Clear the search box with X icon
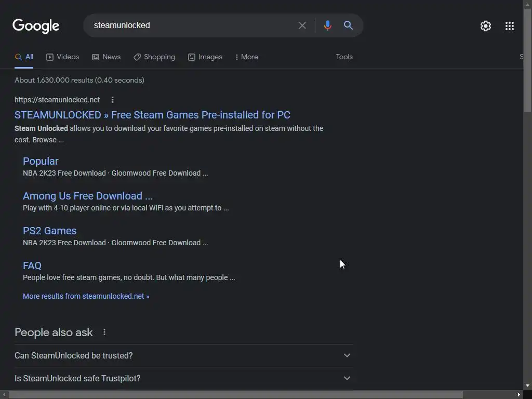The height and width of the screenshot is (399, 532). tap(302, 25)
